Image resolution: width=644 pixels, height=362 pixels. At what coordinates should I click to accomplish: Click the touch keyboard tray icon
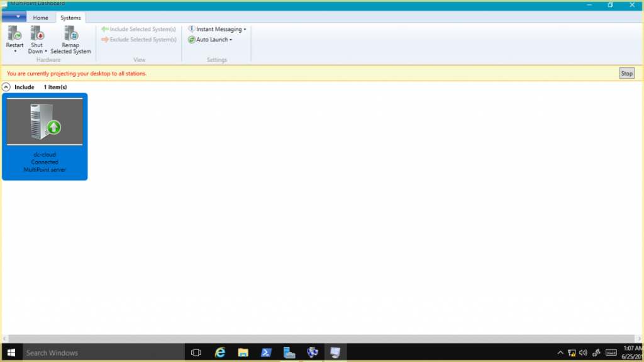(x=611, y=353)
